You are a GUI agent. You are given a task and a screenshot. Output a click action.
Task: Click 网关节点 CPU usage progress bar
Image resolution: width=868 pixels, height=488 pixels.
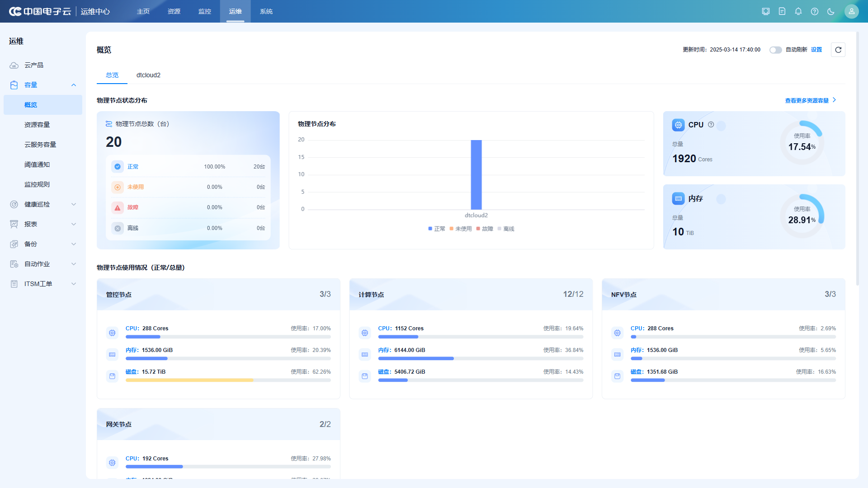tap(228, 467)
